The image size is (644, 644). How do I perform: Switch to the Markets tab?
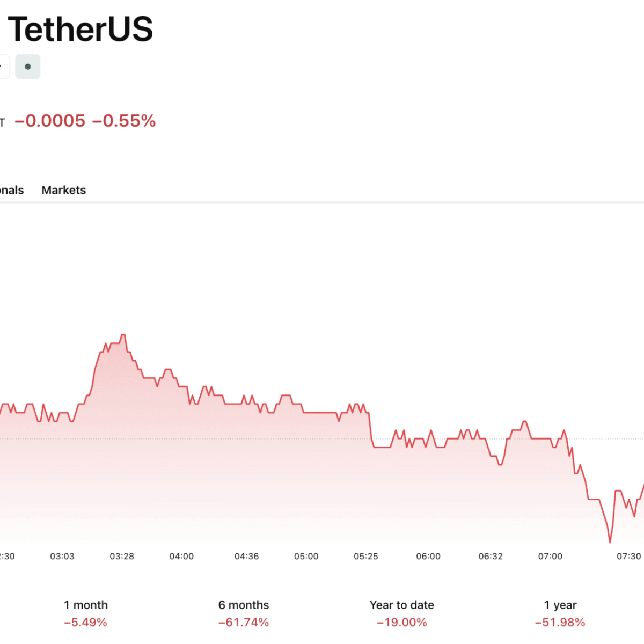point(63,190)
